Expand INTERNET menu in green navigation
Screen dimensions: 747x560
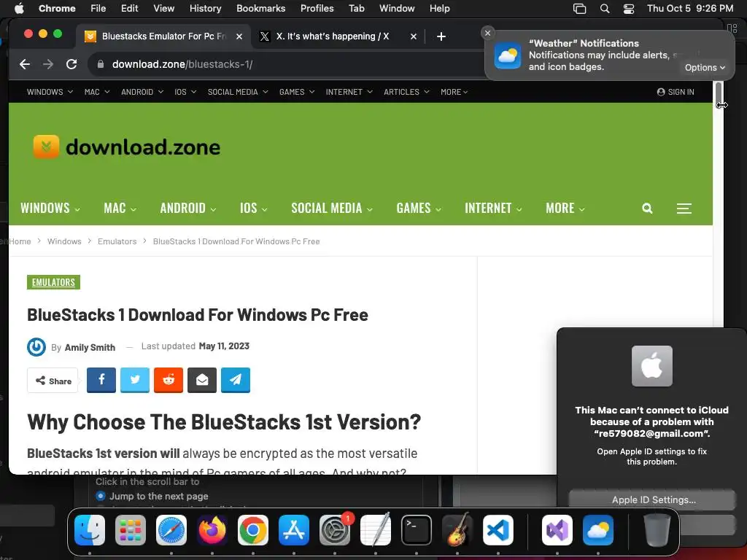[x=493, y=208]
